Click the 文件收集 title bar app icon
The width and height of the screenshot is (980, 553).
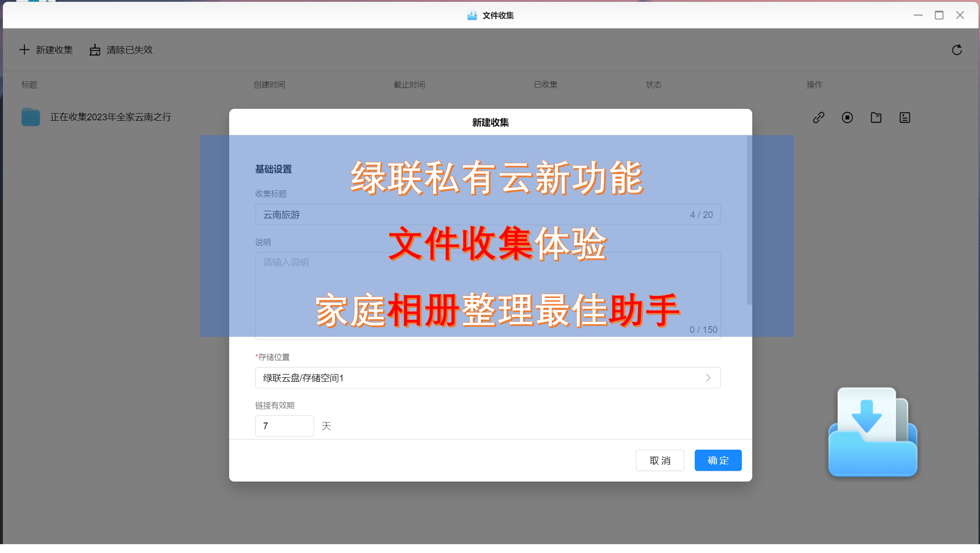click(x=472, y=15)
